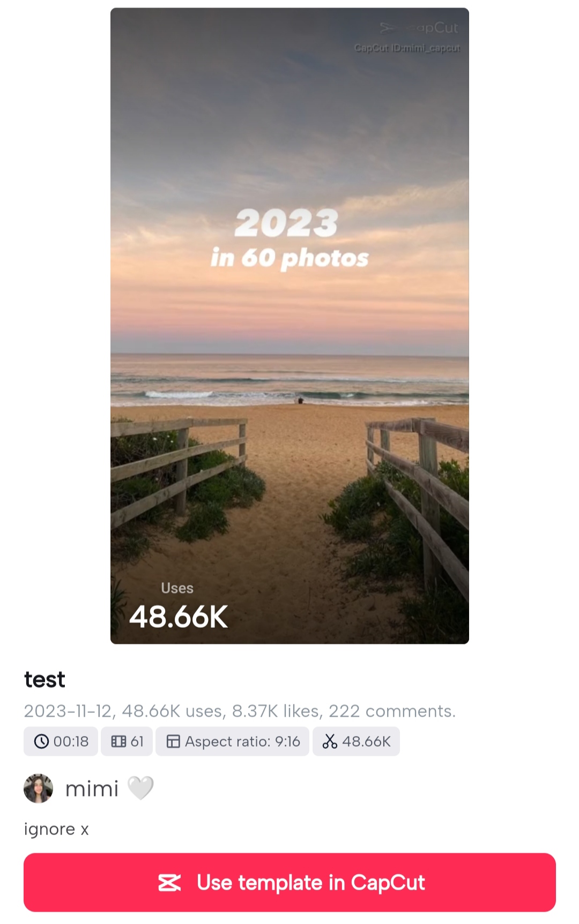Click the white heart emoji beside mimi

tap(142, 787)
